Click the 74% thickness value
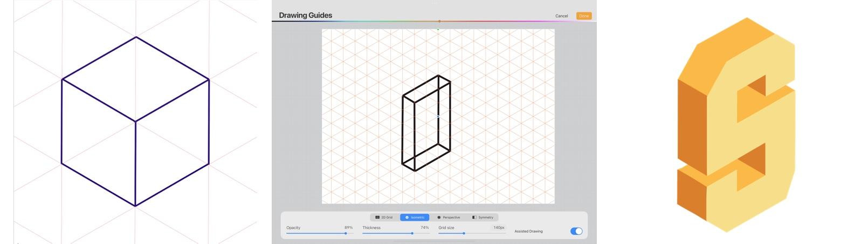Viewport: 868px width, 244px height. [425, 228]
